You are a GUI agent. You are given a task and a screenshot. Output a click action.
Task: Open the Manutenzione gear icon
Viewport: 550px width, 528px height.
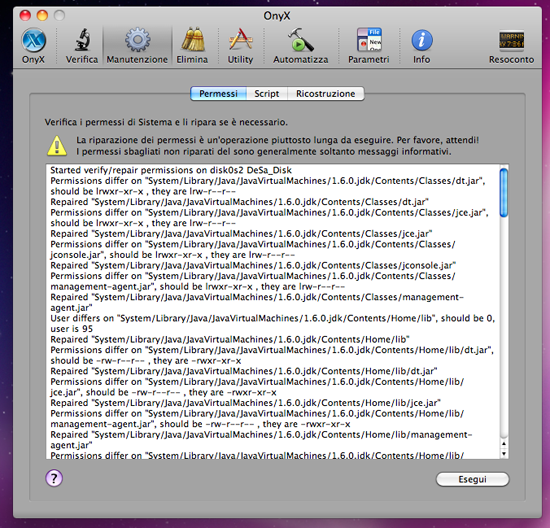(138, 40)
